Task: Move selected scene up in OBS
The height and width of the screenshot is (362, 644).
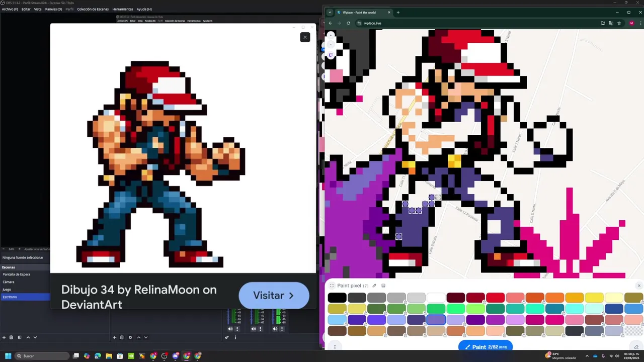Action: (28, 337)
